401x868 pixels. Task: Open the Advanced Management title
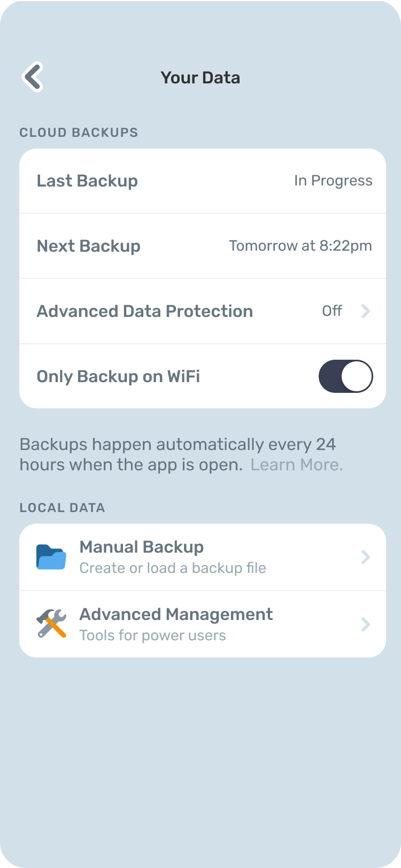tap(176, 614)
